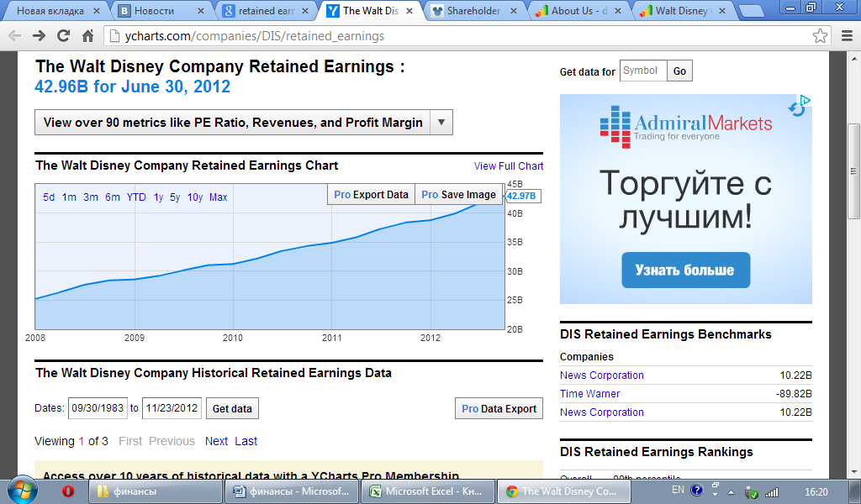Screen dimensions: 861x504
Task: Show hidden tray icons arrow
Action: click(731, 492)
